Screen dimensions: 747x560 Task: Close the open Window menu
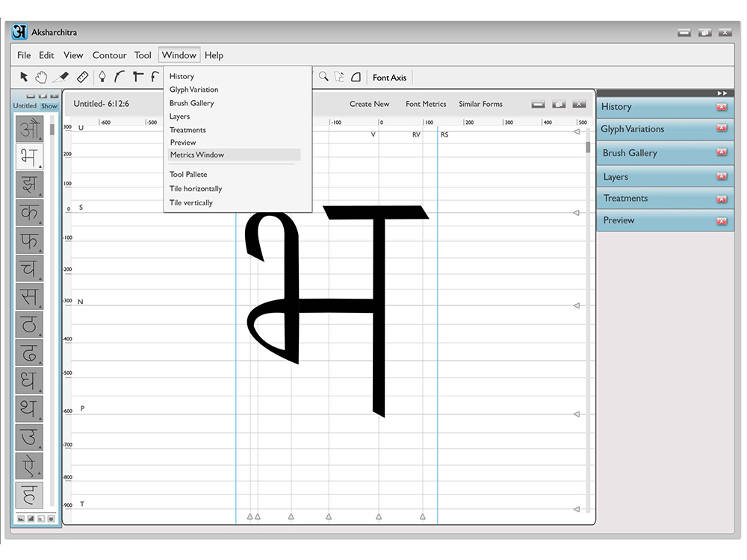179,55
